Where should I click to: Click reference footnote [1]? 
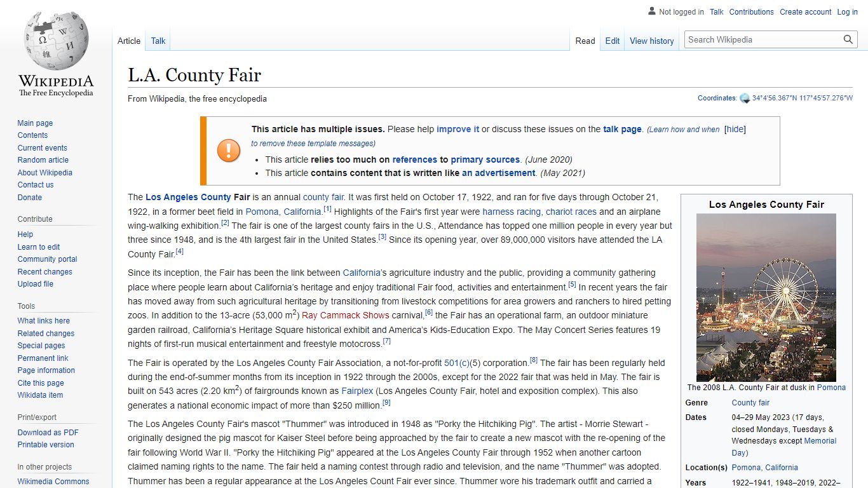tap(327, 209)
